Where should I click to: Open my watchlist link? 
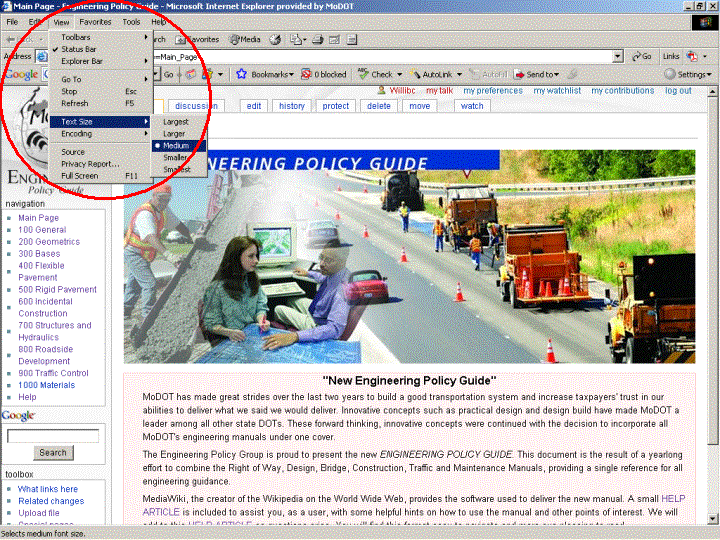tap(557, 90)
